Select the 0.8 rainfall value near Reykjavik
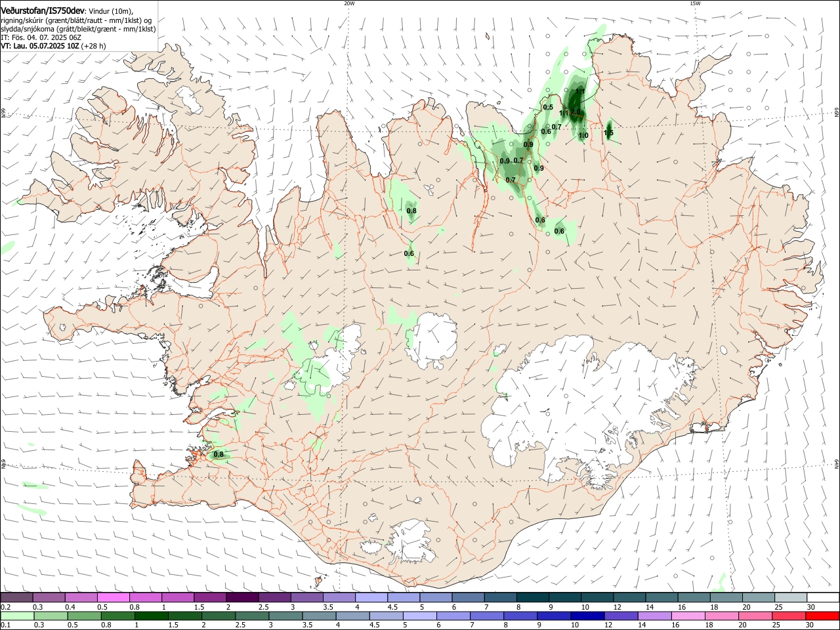 pos(219,454)
